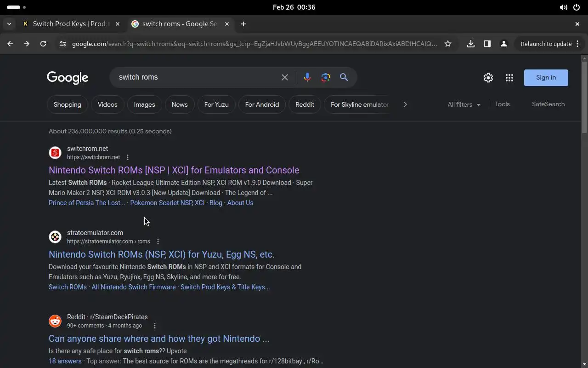588x368 pixels.
Task: Click the browser forward arrow
Action: pos(27,44)
